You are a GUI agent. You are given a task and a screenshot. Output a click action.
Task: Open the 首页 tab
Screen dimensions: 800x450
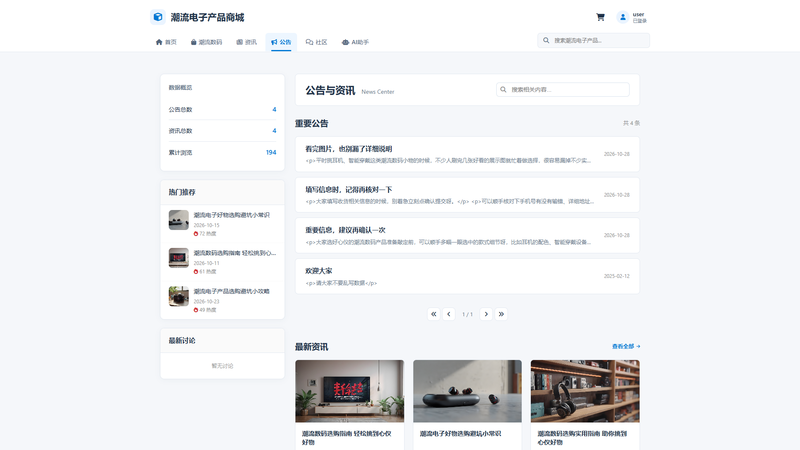tap(166, 42)
